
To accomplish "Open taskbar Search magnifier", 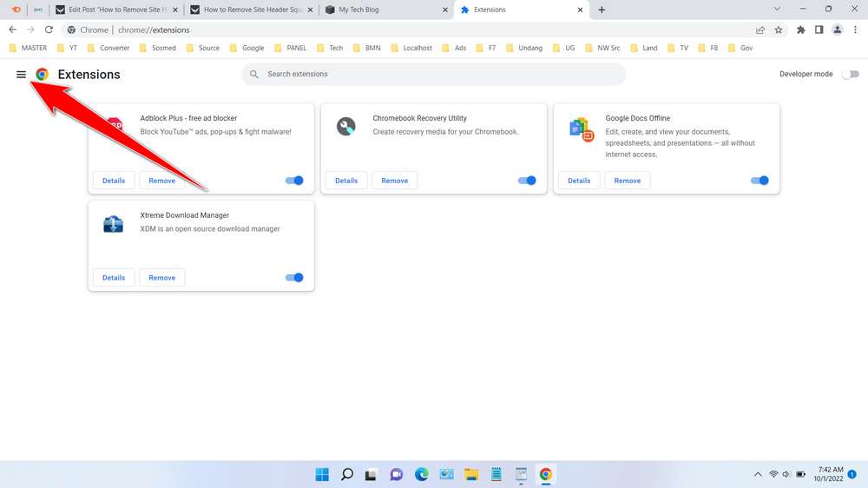I will (347, 474).
